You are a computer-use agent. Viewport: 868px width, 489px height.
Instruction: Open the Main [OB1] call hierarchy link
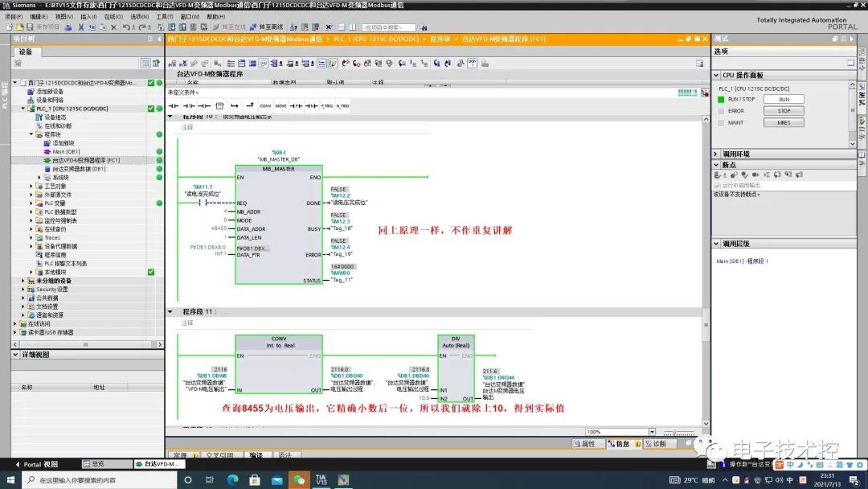tap(742, 261)
